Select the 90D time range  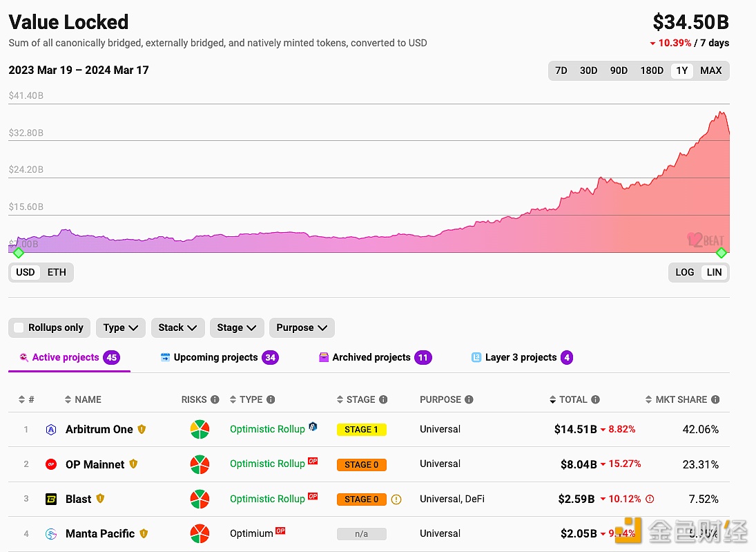[619, 70]
